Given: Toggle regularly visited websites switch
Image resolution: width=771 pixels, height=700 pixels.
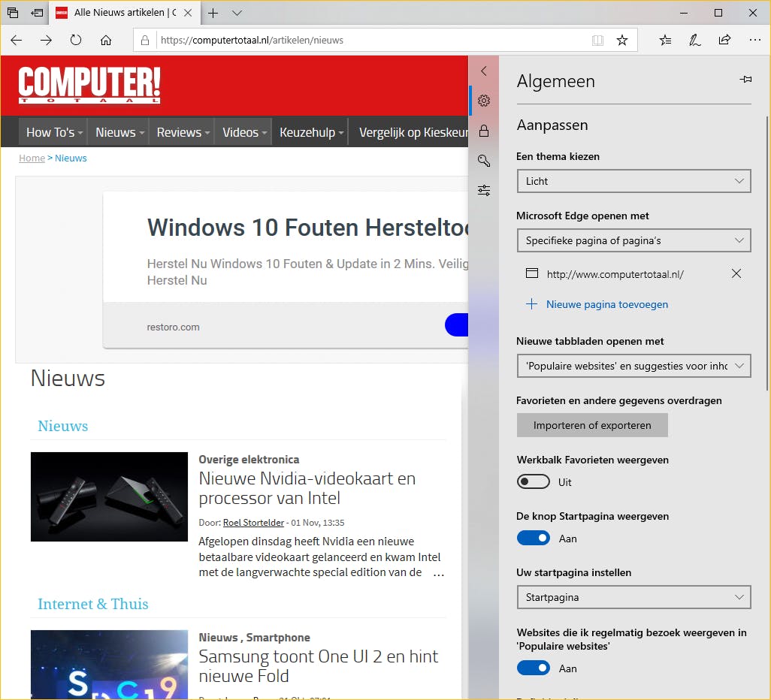Looking at the screenshot, I should point(534,668).
